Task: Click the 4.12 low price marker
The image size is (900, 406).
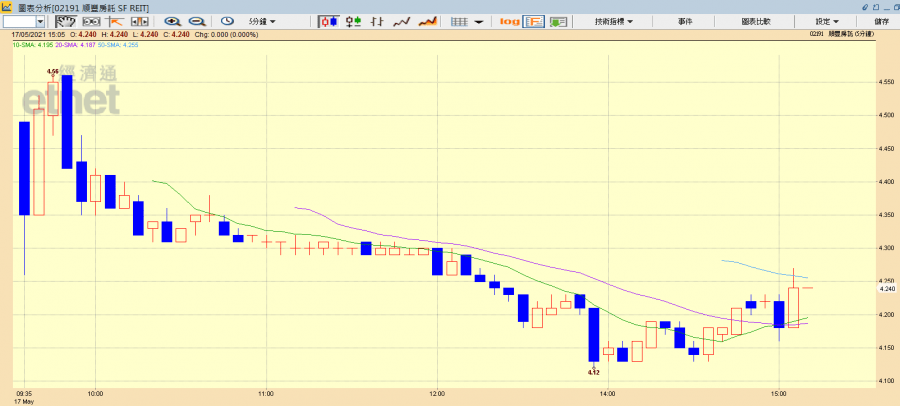Action: click(593, 372)
